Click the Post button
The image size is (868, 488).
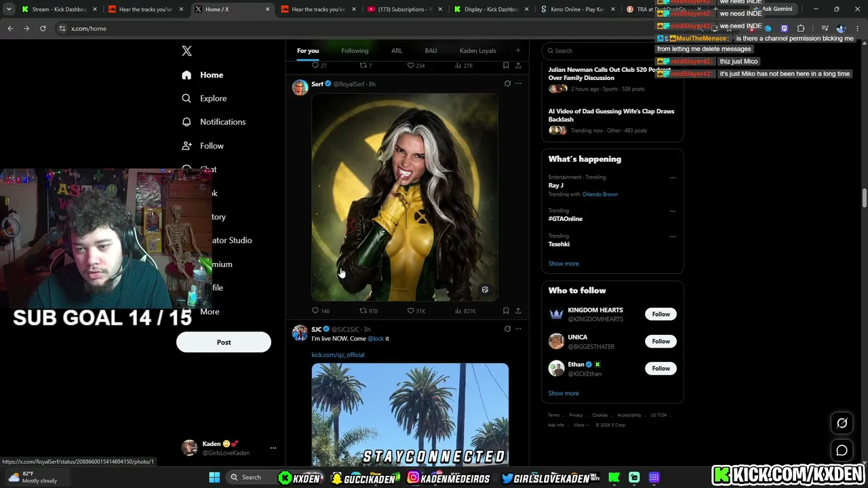click(224, 342)
